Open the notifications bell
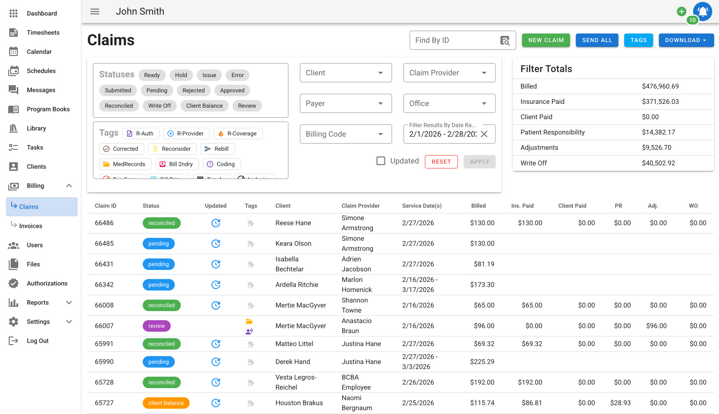719x414 pixels. (x=702, y=11)
